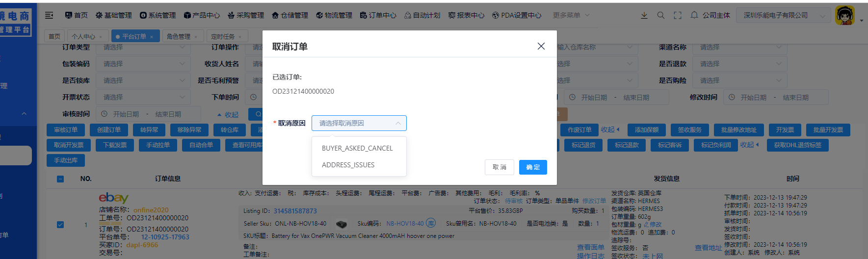
Task: Open 物流管理 top menu
Action: tap(334, 15)
